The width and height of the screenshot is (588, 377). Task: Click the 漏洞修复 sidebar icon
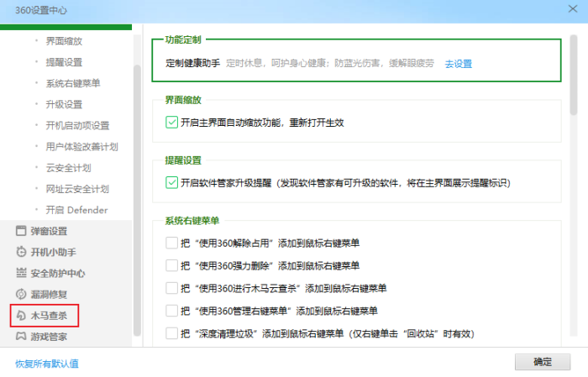click(x=22, y=295)
